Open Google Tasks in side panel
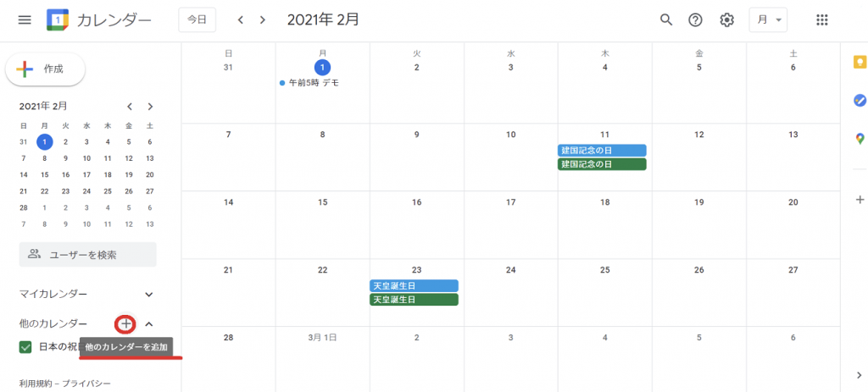 coord(860,100)
